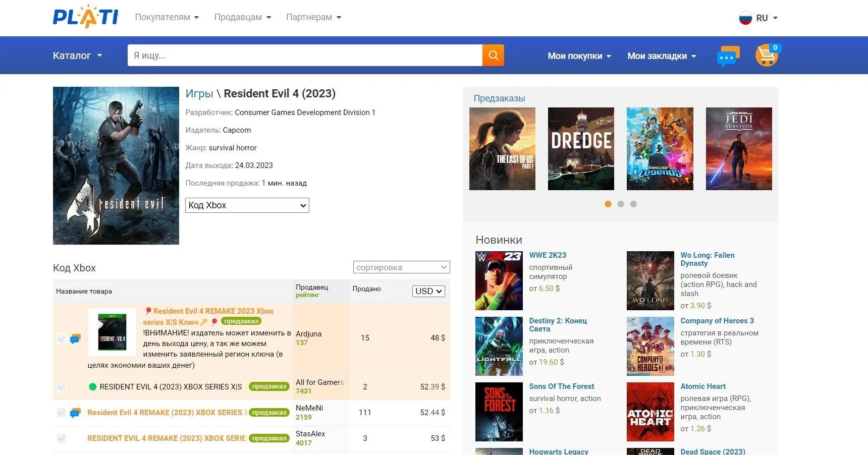Open the Wo Long: Fallen Dynasty link

708,259
